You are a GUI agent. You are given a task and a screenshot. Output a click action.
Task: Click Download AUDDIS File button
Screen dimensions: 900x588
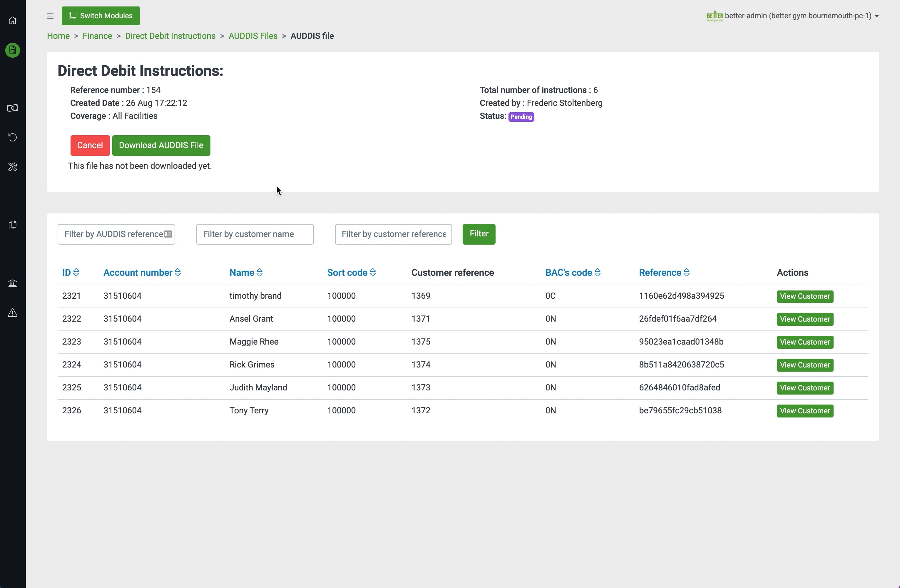click(161, 146)
